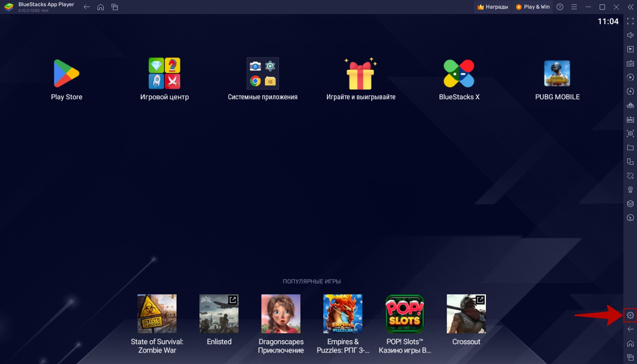Click the volume speaker icon in sidebar

point(630,35)
